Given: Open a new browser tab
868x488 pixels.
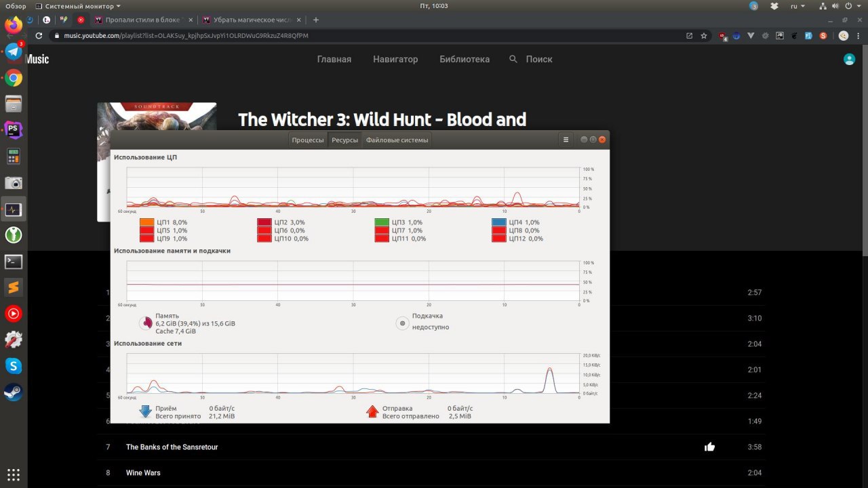Looking at the screenshot, I should pos(316,20).
